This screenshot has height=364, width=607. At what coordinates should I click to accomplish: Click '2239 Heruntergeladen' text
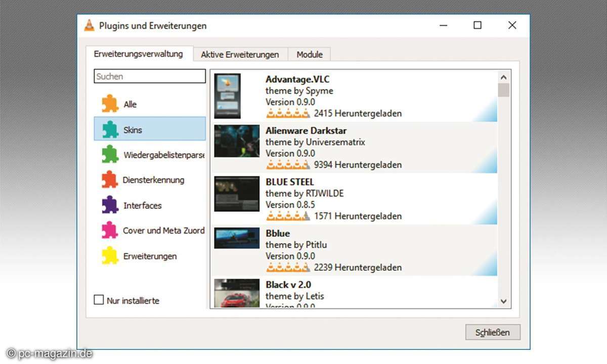coord(358,267)
